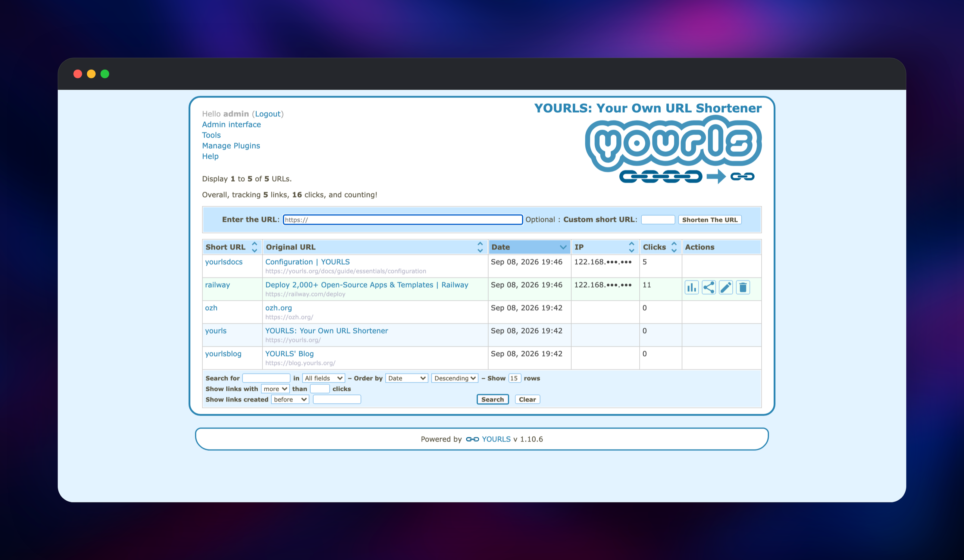Focus the Custom short URL field
Viewport: 964px width, 560px height.
click(658, 220)
